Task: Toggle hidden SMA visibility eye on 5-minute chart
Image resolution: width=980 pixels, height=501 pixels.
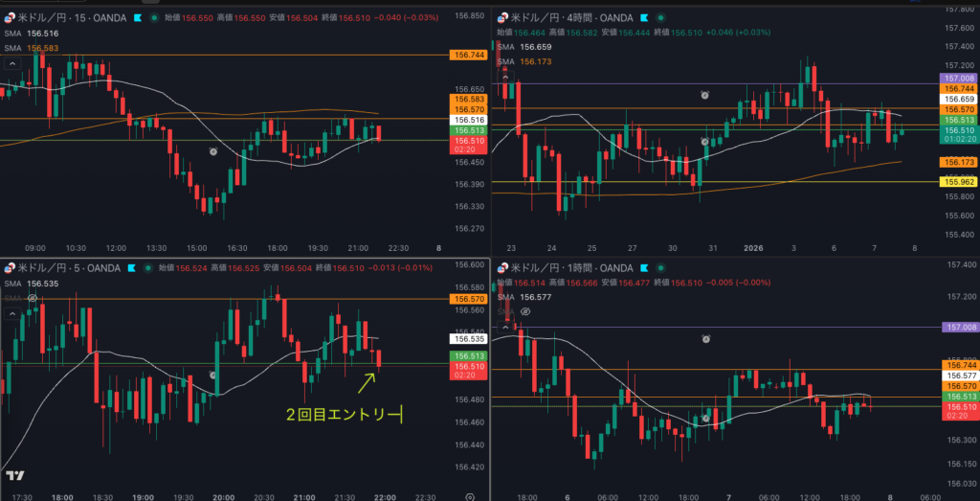Action: point(33,298)
